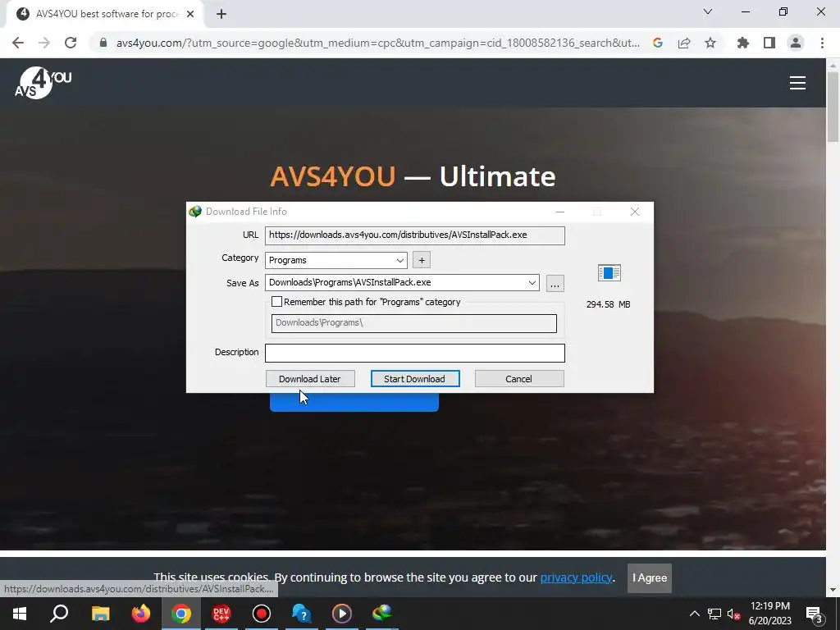Click the browser forward arrow

[x=44, y=43]
